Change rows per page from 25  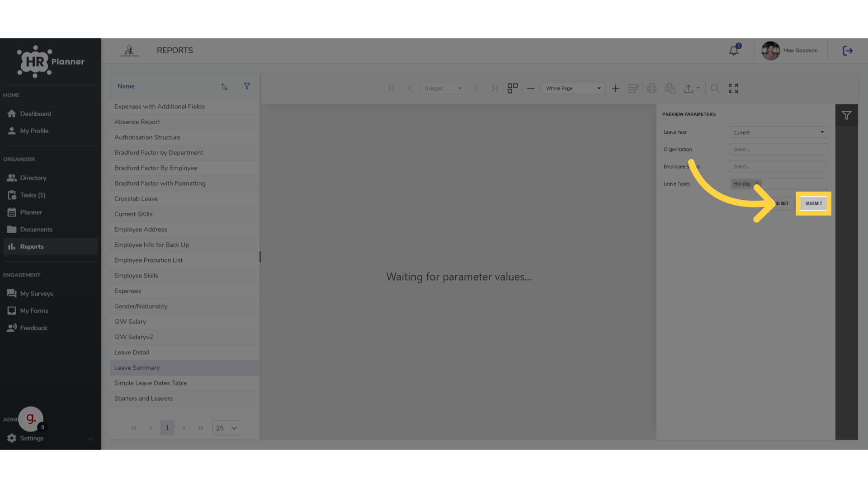point(227,428)
